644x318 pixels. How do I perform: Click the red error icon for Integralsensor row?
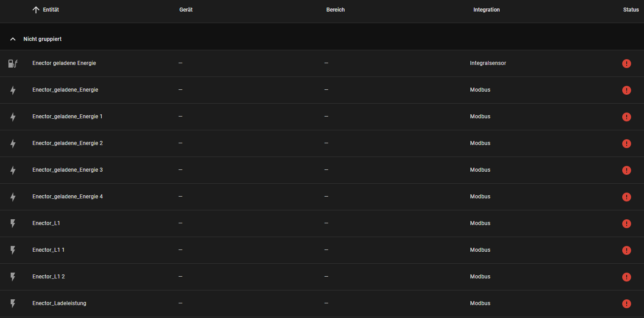[626, 64]
